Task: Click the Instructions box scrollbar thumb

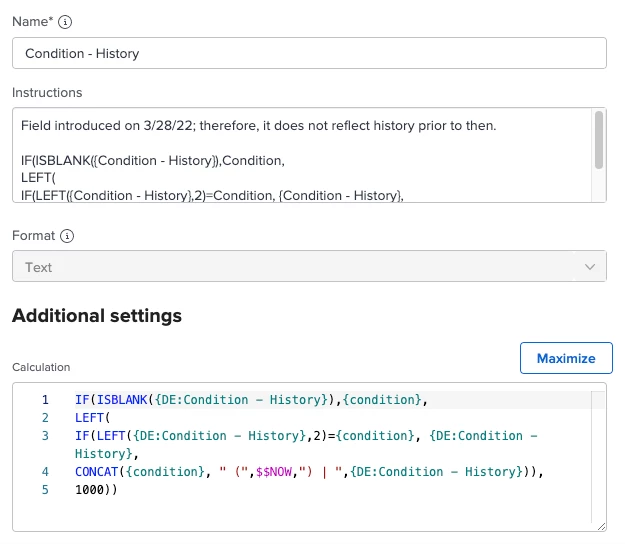Action: 598,138
